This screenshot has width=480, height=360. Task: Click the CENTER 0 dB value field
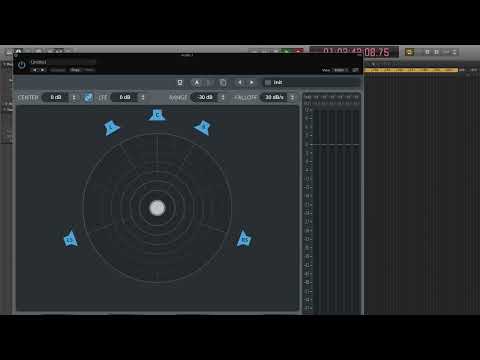pyautogui.click(x=56, y=97)
